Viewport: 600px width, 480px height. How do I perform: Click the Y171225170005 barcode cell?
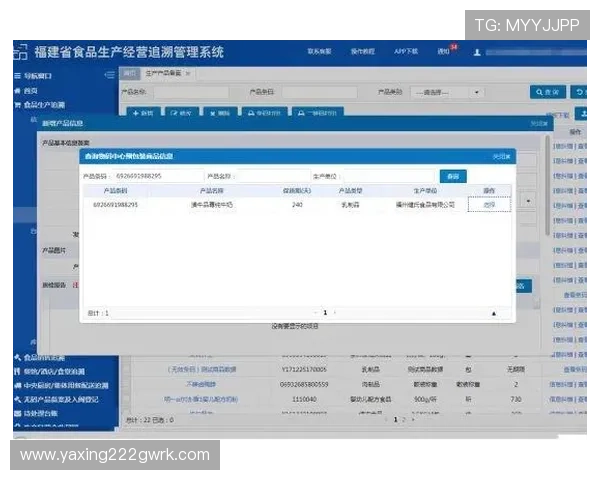tap(304, 369)
